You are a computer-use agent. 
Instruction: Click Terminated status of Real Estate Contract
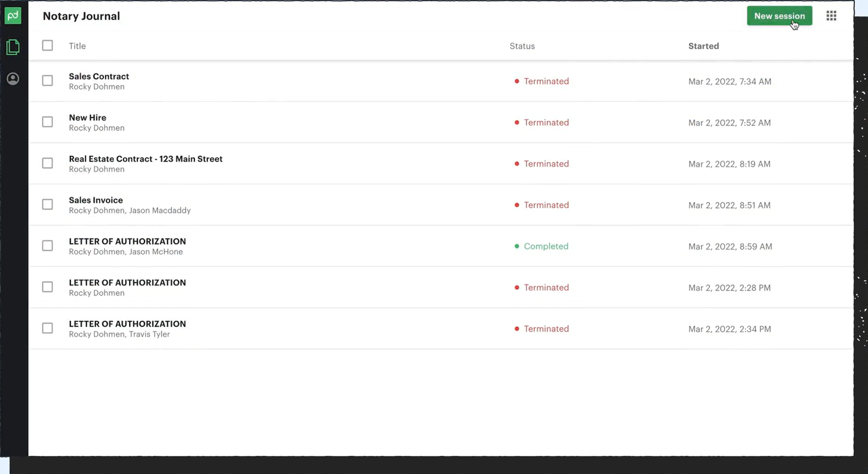(546, 164)
